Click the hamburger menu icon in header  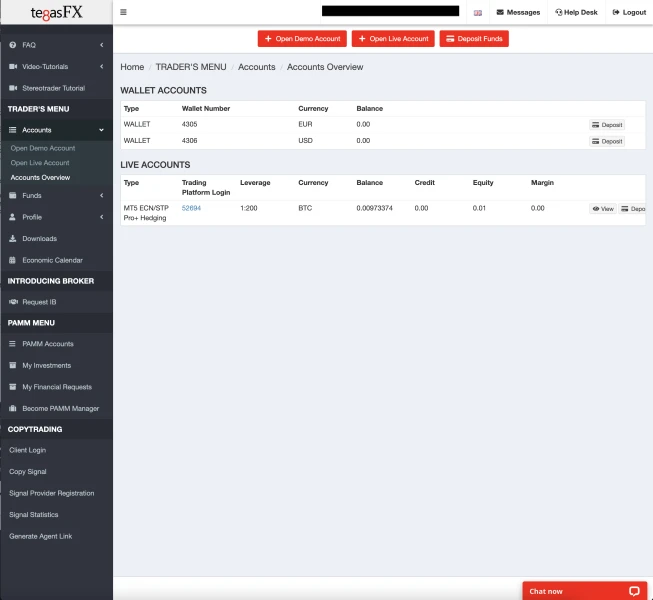click(123, 12)
